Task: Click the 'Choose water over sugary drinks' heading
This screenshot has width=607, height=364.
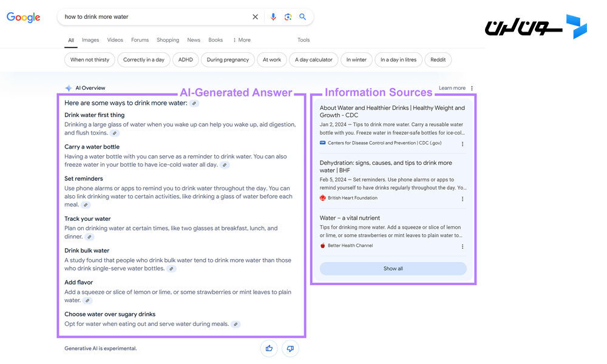Action: tap(110, 314)
